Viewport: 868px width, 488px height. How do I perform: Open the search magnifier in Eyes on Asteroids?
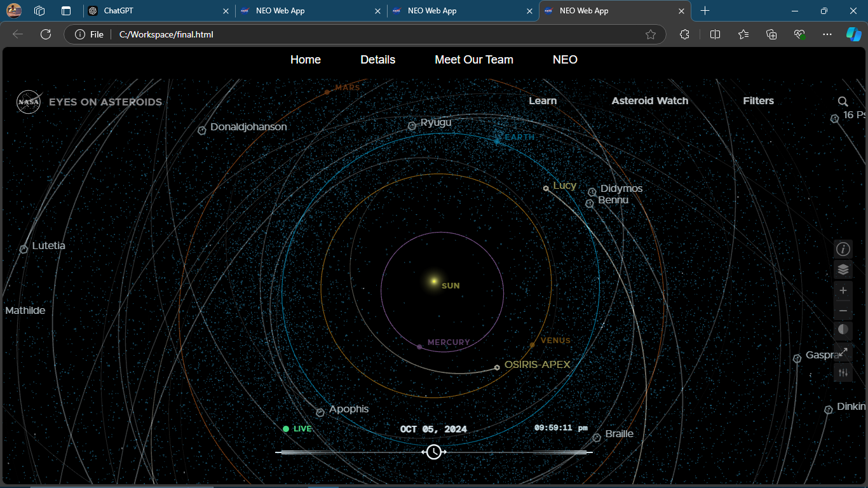843,101
